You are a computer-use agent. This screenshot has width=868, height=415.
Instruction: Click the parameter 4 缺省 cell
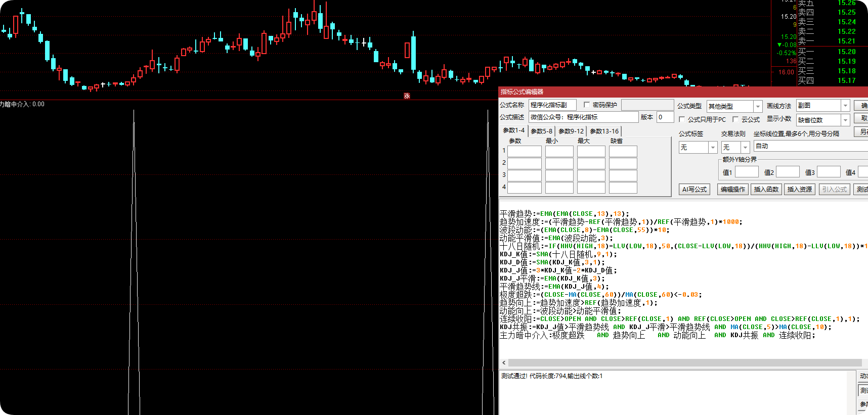coord(623,188)
